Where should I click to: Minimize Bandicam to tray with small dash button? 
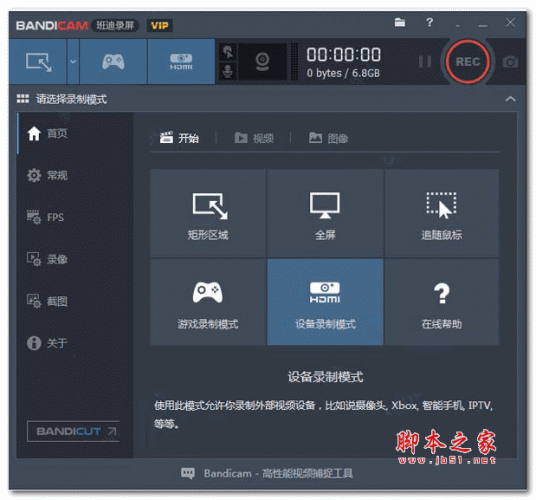pos(457,26)
